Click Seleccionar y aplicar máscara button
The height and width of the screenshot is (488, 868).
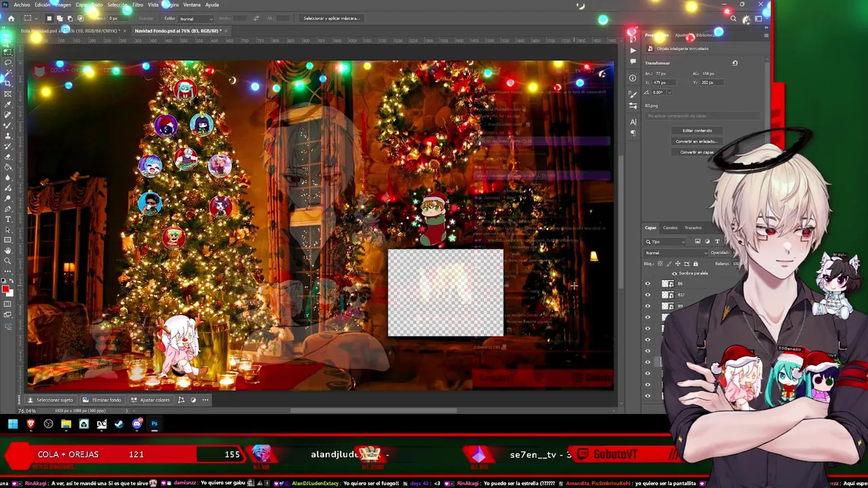[x=331, y=18]
